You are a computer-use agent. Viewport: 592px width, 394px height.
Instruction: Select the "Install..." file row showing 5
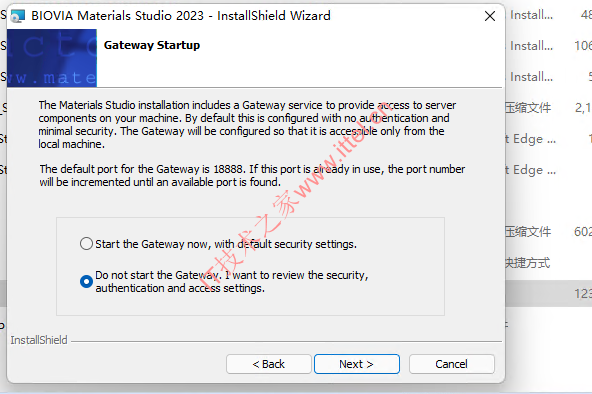pos(549,77)
